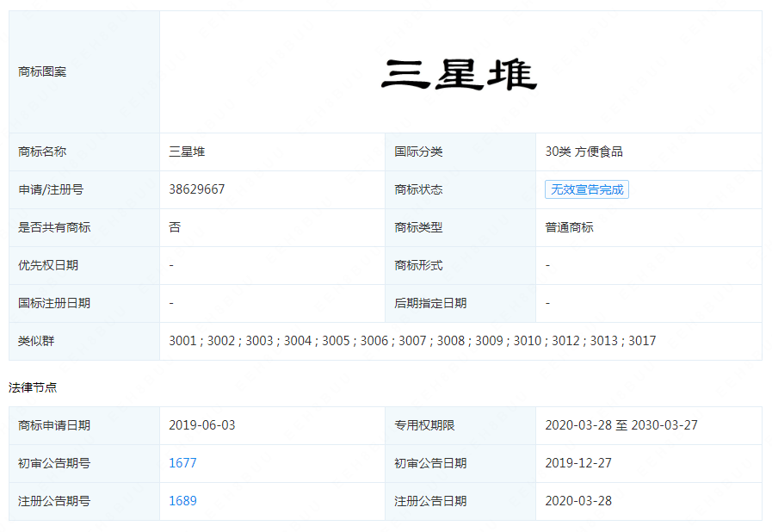
Task: Click the 国标注册日期 label
Action: 54,303
